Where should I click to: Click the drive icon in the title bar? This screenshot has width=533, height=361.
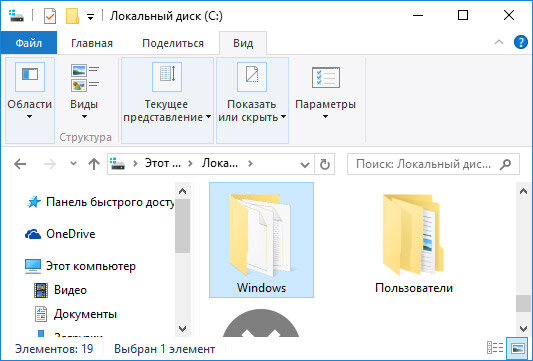pyautogui.click(x=16, y=16)
